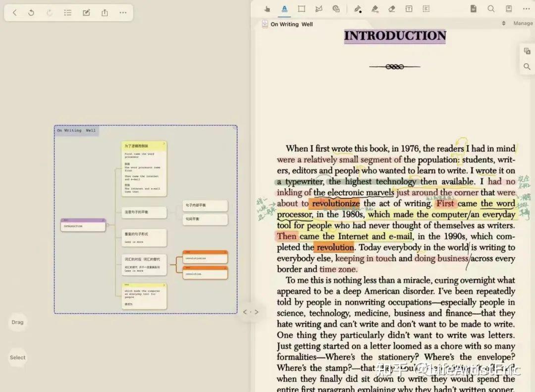The image size is (535, 392).
Task: Click the Manage button
Action: (523, 23)
